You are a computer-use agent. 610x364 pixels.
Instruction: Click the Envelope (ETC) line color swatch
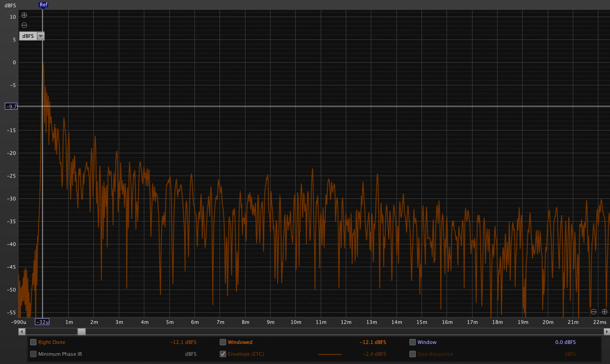click(330, 354)
